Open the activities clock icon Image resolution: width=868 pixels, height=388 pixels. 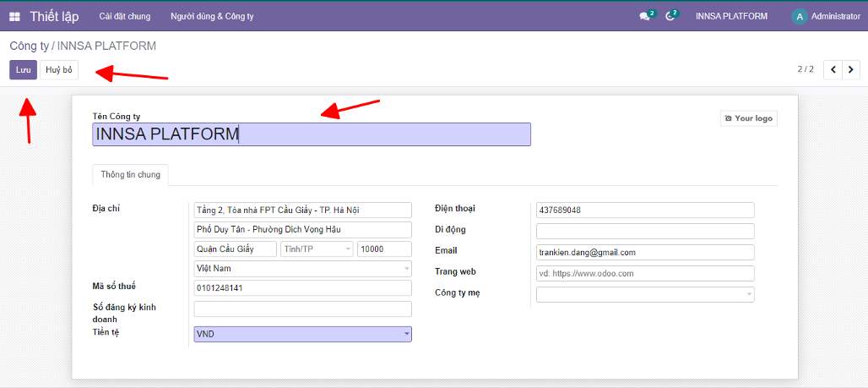tap(670, 17)
